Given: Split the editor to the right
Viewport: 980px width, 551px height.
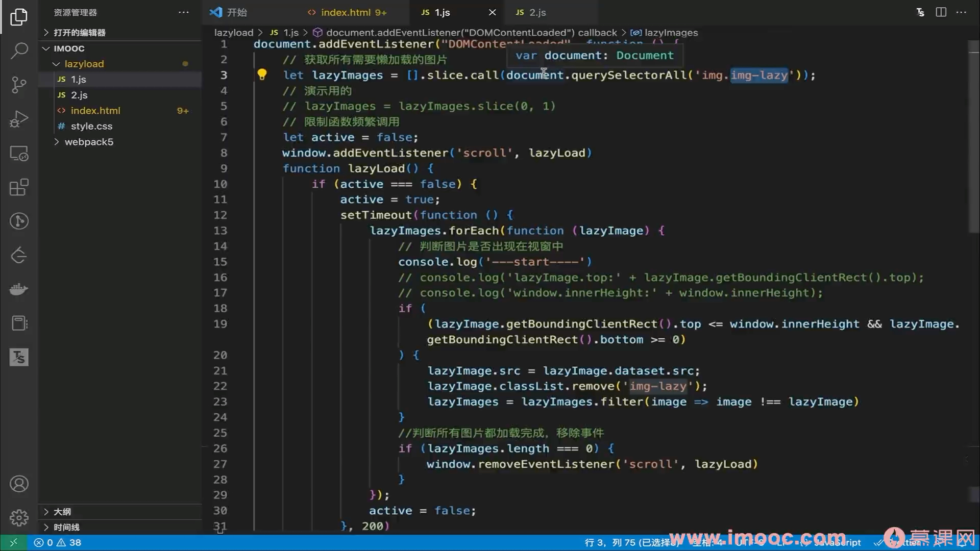Looking at the screenshot, I should (941, 12).
